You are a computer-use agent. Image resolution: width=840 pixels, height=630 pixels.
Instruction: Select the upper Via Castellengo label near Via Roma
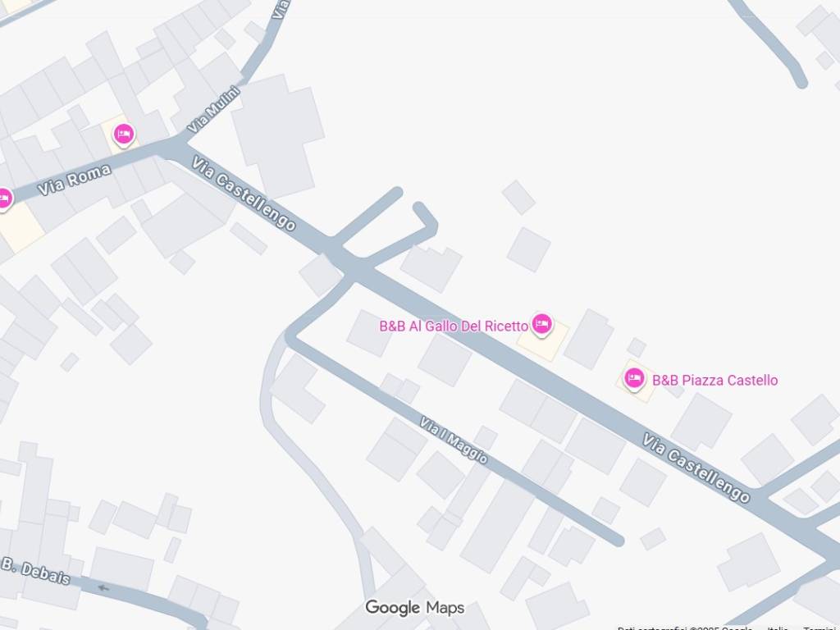click(244, 194)
